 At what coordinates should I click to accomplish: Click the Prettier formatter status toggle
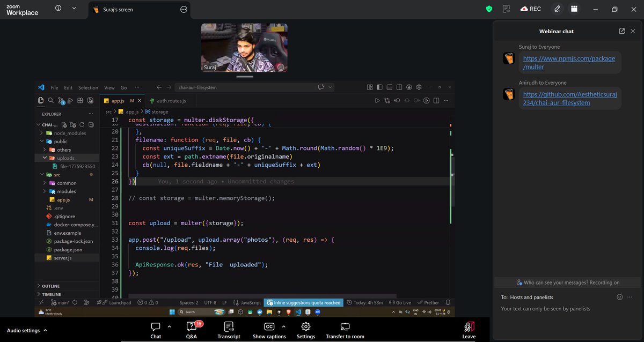tap(428, 302)
